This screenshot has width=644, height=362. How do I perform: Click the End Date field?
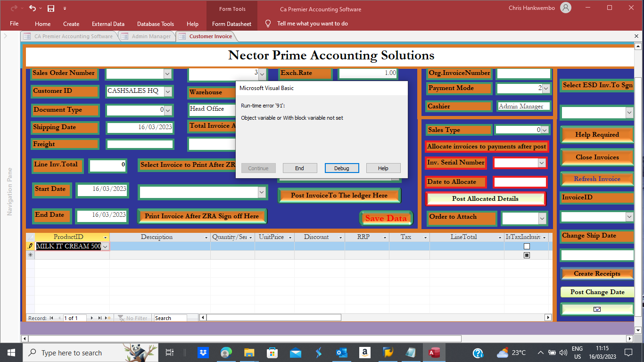102,215
